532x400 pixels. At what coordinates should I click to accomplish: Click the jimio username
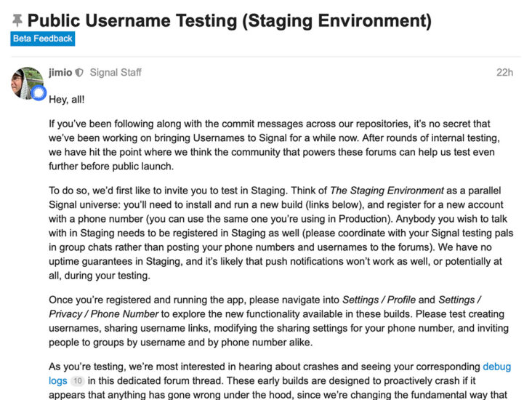[60, 73]
